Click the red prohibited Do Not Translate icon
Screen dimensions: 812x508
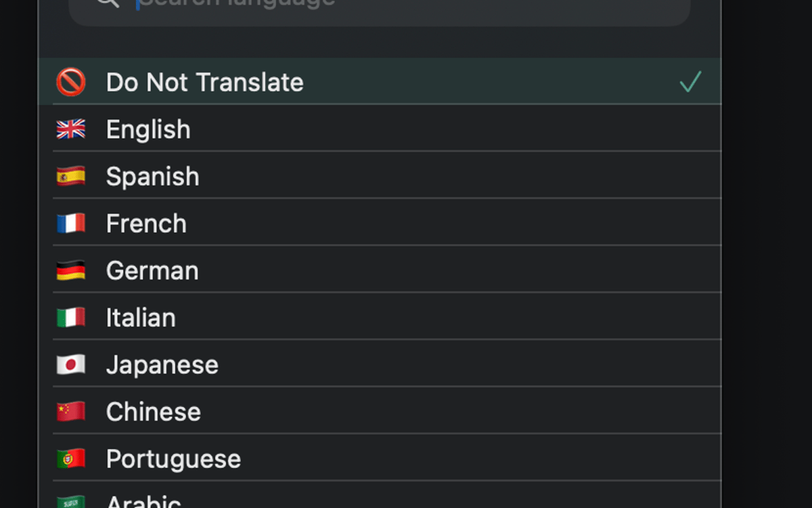pos(70,82)
